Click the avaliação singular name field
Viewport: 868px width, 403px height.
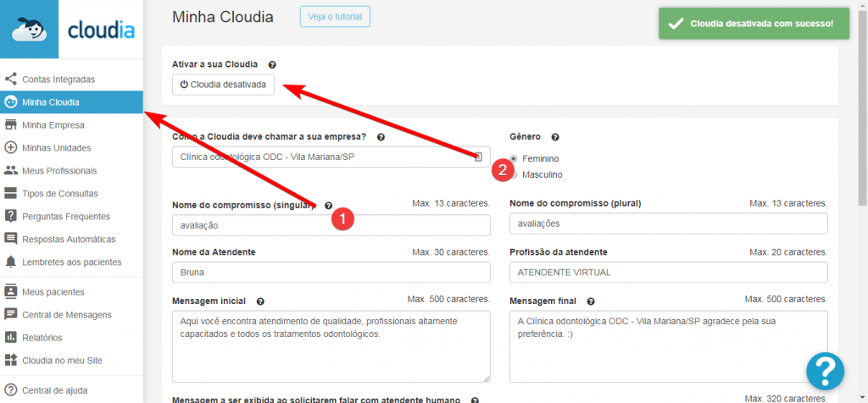point(331,225)
